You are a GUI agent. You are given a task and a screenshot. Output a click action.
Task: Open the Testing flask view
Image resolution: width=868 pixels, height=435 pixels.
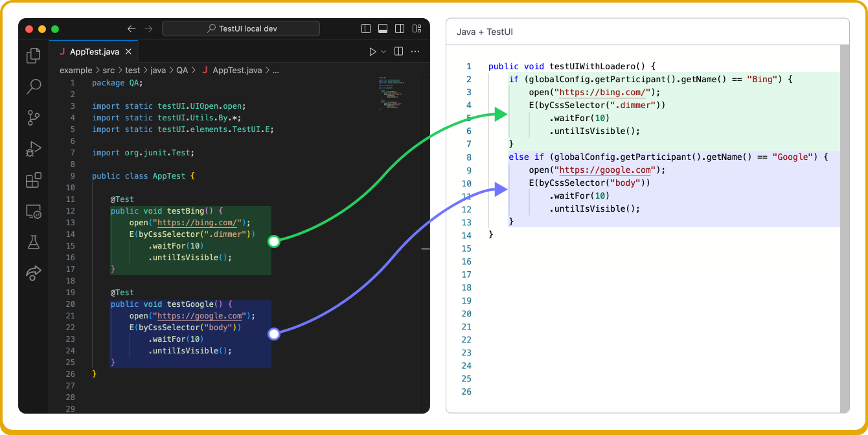34,242
